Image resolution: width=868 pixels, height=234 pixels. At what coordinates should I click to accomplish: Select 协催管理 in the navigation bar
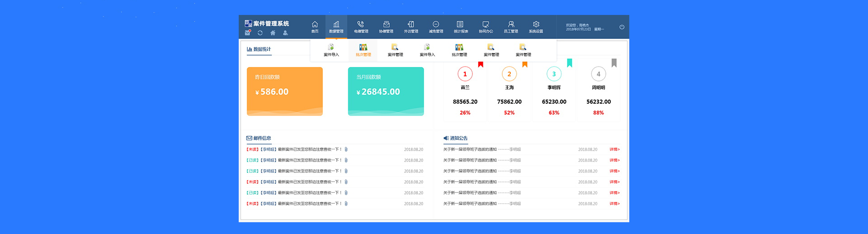pyautogui.click(x=386, y=27)
